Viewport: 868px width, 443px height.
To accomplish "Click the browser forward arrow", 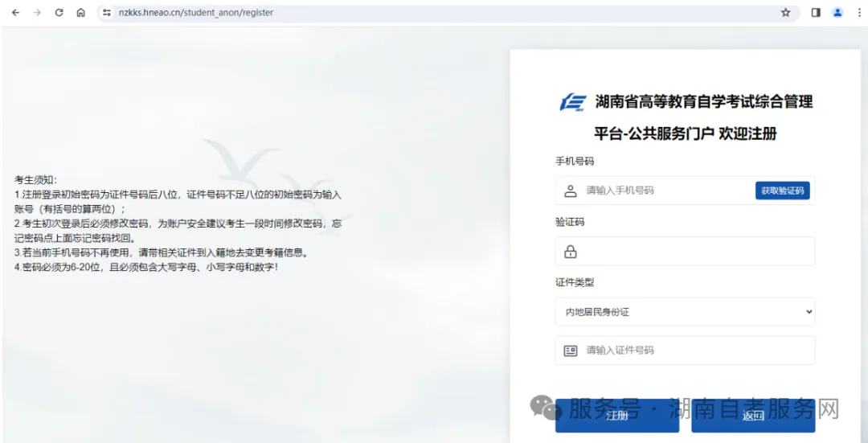I will point(37,13).
